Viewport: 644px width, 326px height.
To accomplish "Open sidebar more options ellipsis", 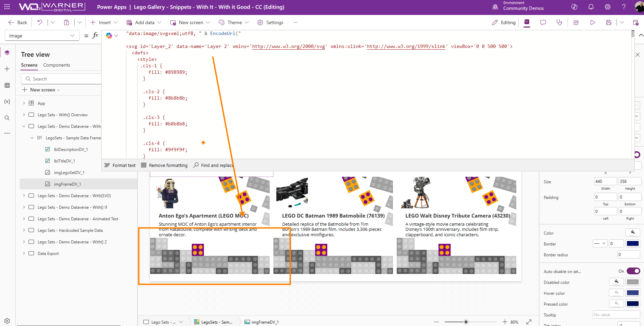I will tap(7, 134).
